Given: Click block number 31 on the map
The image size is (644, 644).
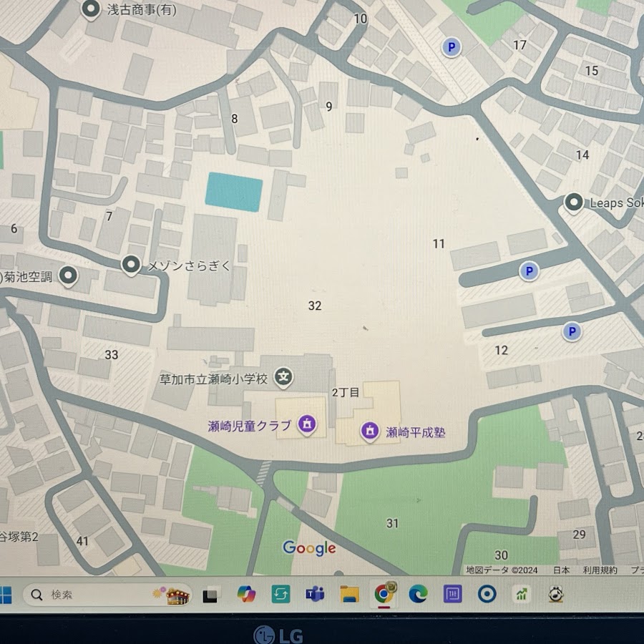Looking at the screenshot, I should (392, 523).
